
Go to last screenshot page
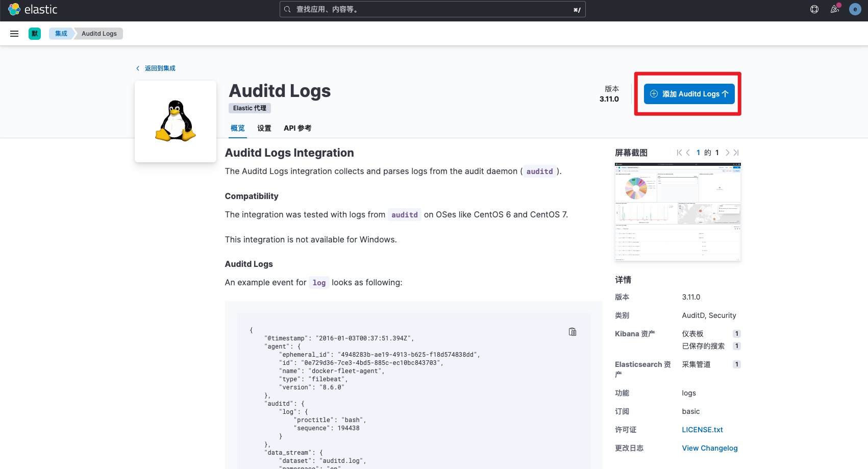coord(736,153)
